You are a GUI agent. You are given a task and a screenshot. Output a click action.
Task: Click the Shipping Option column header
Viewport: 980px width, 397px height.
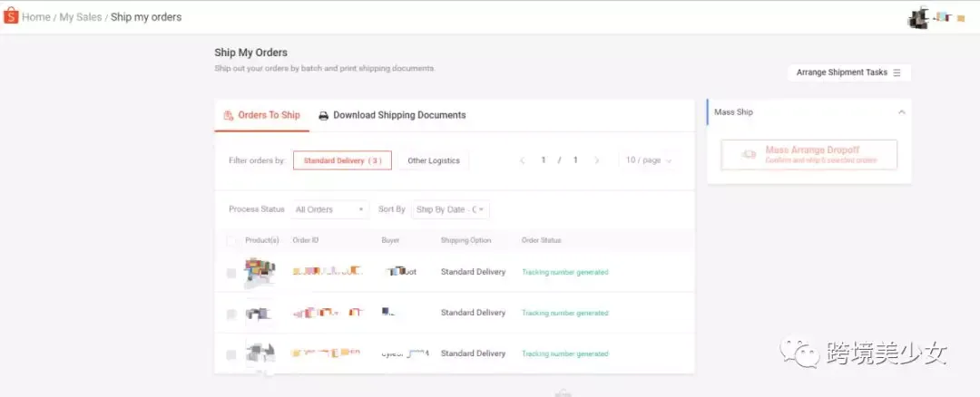tap(465, 240)
